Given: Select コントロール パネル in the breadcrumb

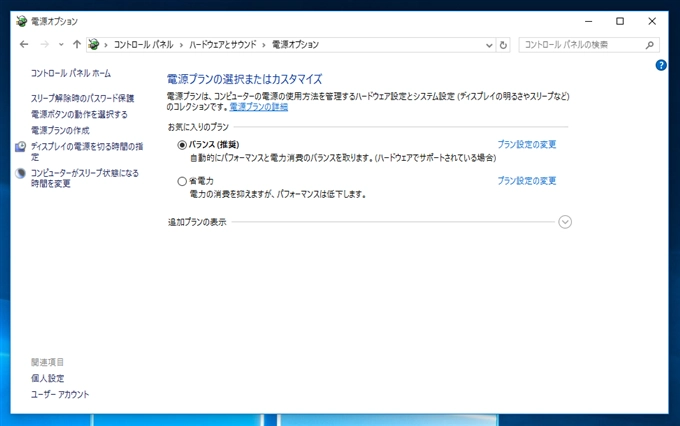Looking at the screenshot, I should pos(144,45).
